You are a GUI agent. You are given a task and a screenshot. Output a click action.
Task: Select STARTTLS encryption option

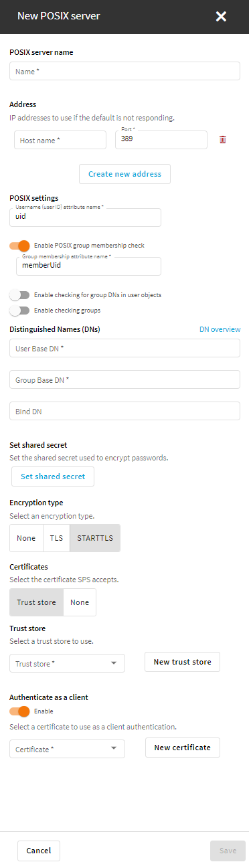click(95, 538)
